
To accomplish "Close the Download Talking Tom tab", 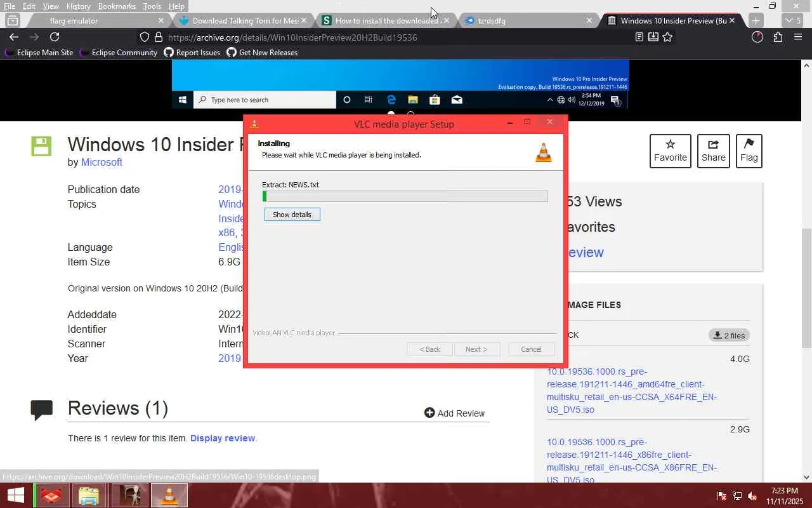I will (x=304, y=20).
